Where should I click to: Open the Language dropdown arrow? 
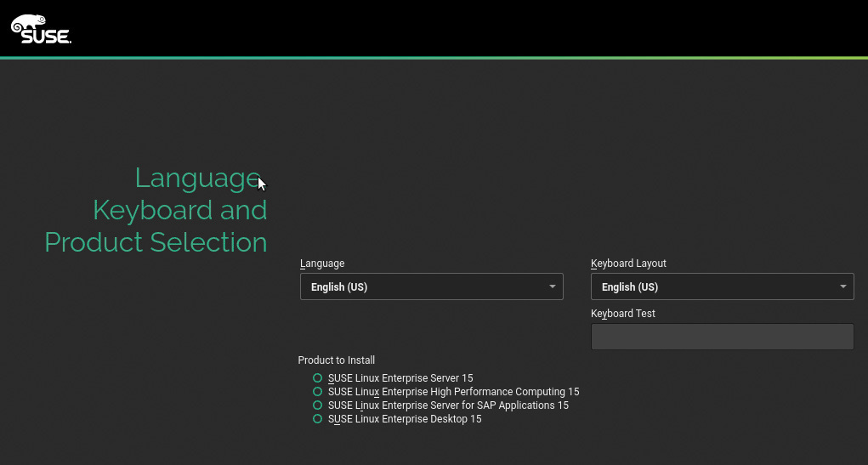pos(552,286)
